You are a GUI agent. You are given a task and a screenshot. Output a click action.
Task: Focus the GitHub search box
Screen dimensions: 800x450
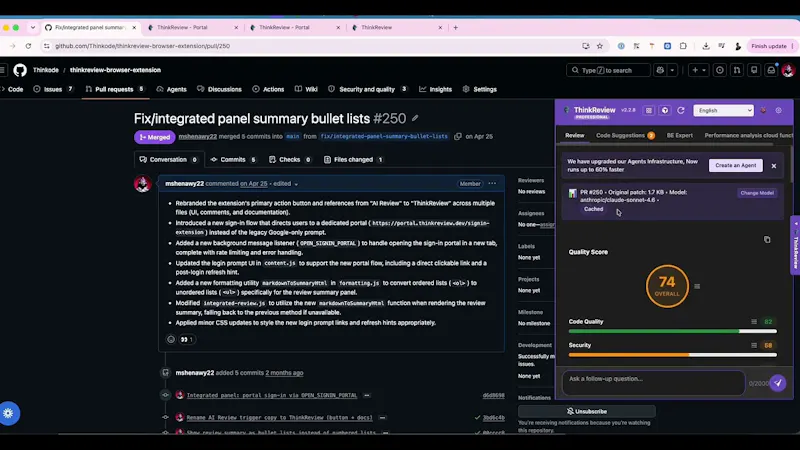point(608,70)
